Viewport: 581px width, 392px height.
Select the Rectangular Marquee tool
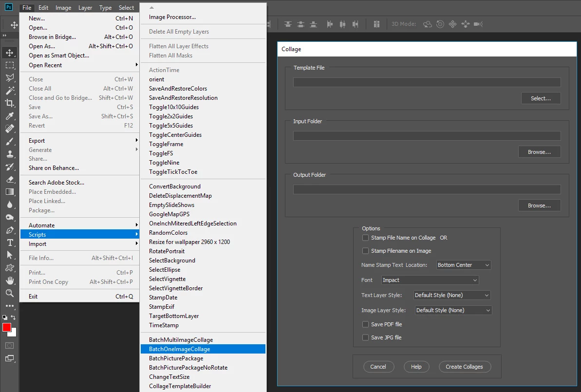tap(10, 65)
